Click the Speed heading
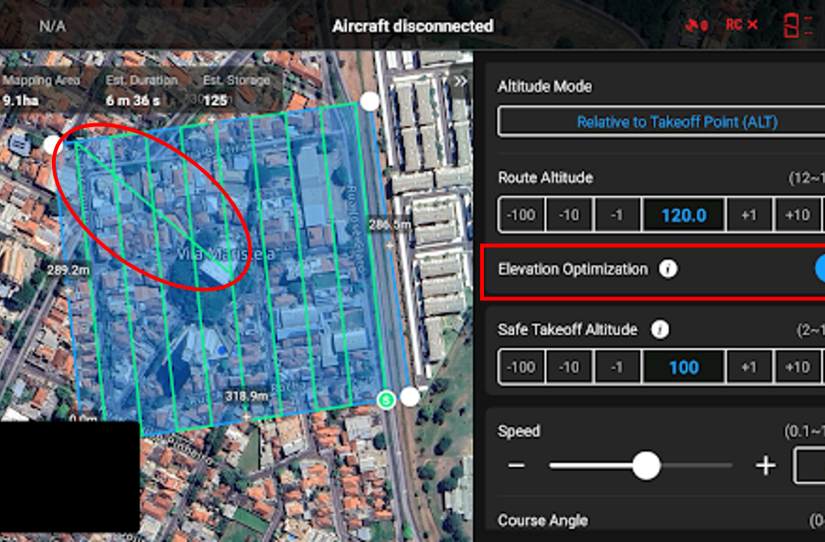Image resolution: width=825 pixels, height=542 pixels. (x=519, y=431)
